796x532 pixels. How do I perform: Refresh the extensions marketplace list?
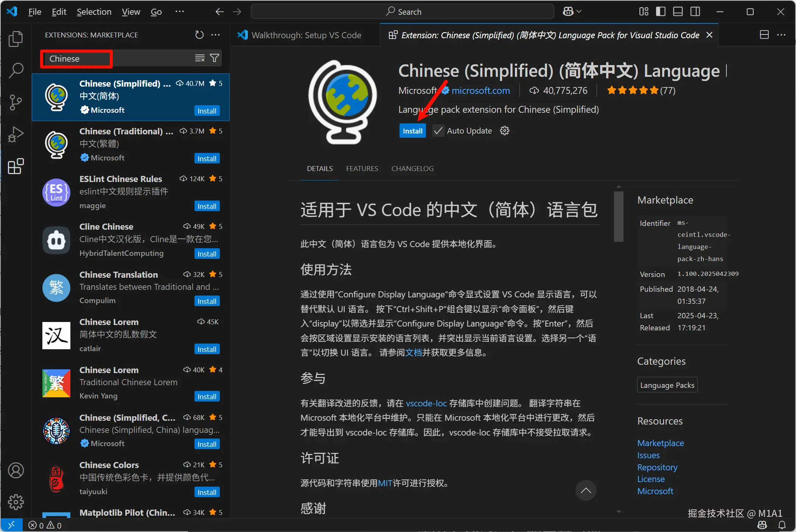199,35
